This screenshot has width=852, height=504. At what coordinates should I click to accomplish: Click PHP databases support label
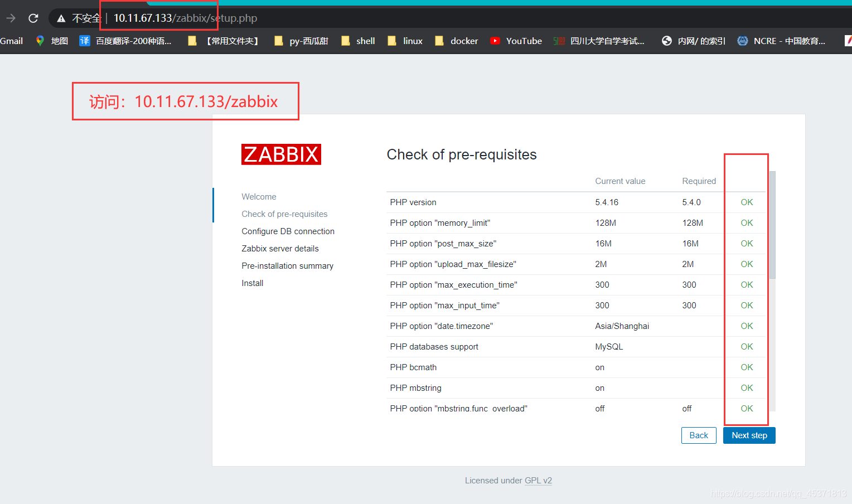(x=434, y=347)
